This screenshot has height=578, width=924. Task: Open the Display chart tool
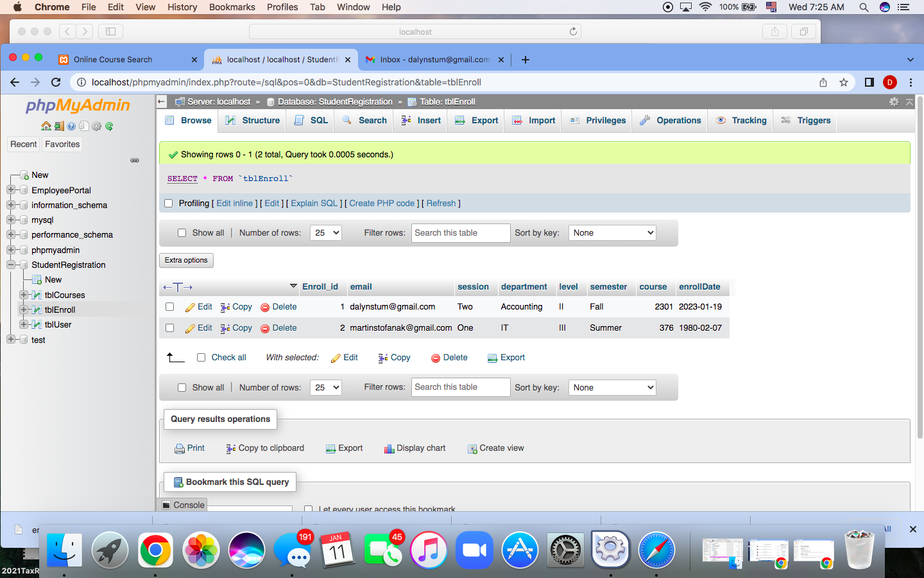coord(415,448)
